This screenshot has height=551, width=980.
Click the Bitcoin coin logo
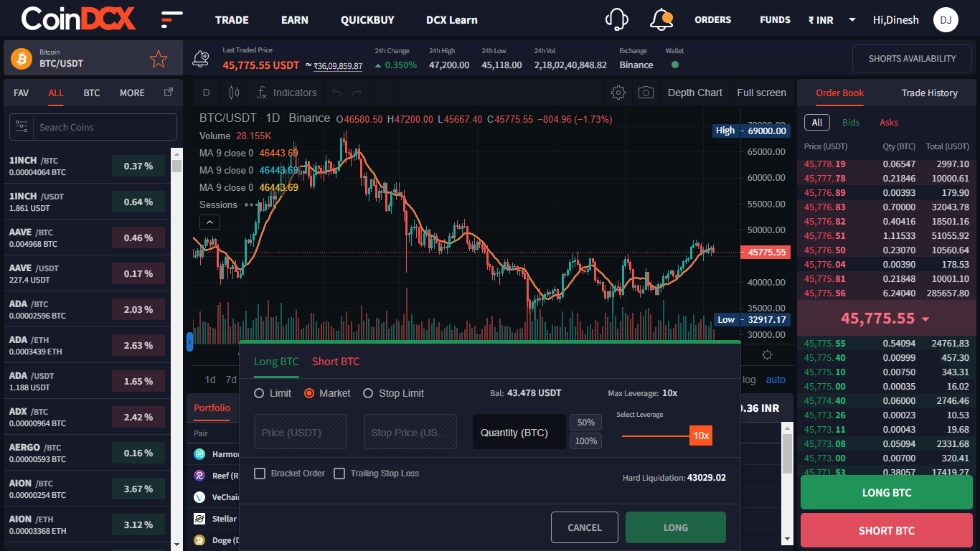(x=21, y=58)
